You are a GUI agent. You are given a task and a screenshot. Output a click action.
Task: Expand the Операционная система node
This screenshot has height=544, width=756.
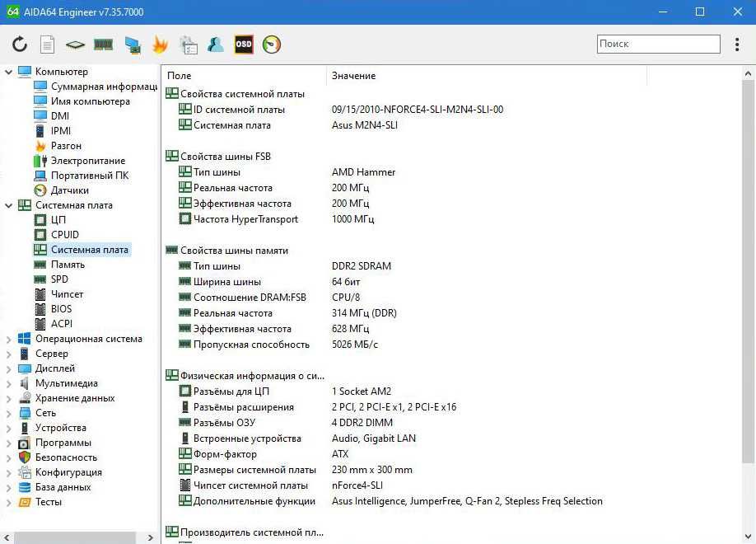(9, 340)
